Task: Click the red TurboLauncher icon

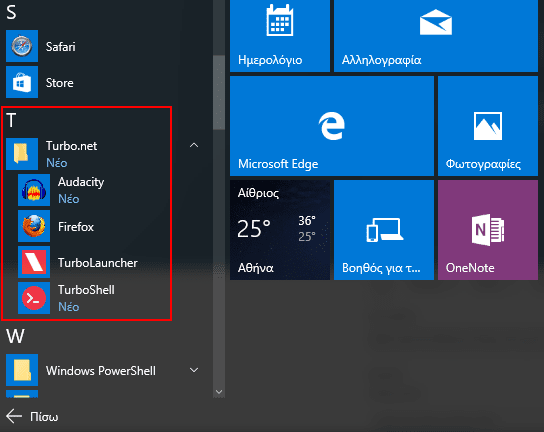Action: (x=34, y=262)
